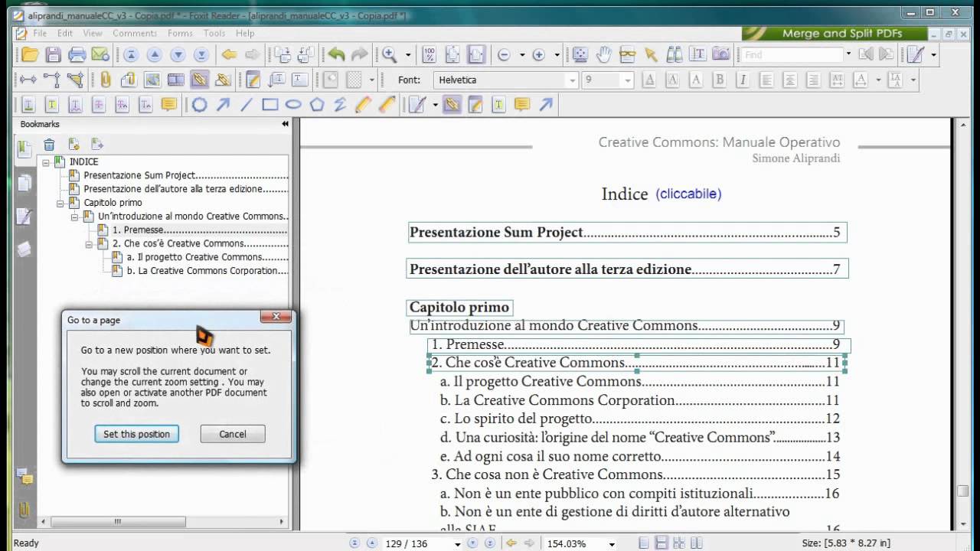
Task: Print the document with the printer icon
Action: point(77,54)
